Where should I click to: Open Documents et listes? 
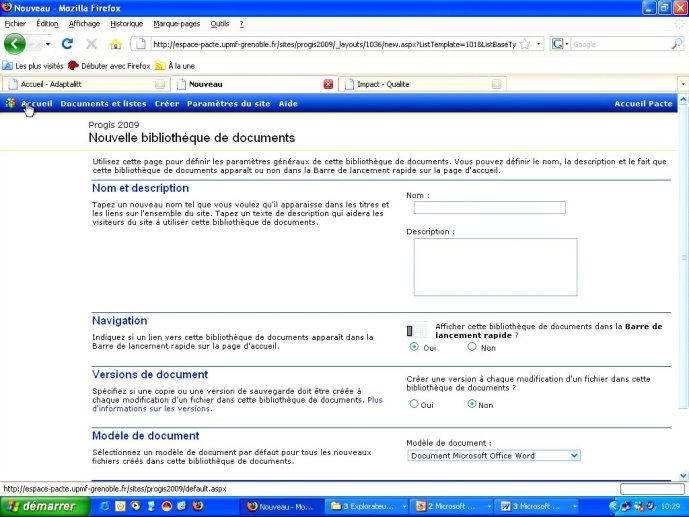104,104
